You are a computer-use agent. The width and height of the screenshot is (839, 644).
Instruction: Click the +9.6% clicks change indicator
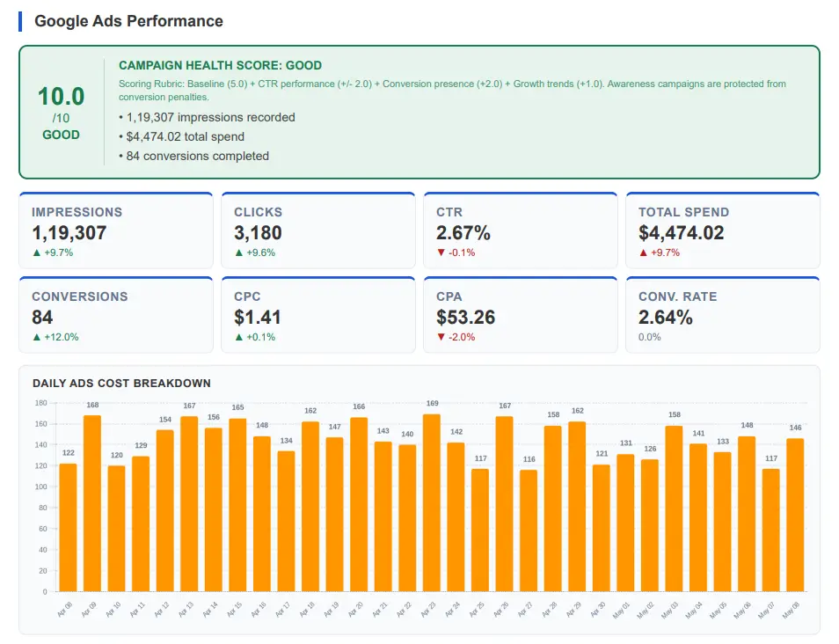(255, 252)
